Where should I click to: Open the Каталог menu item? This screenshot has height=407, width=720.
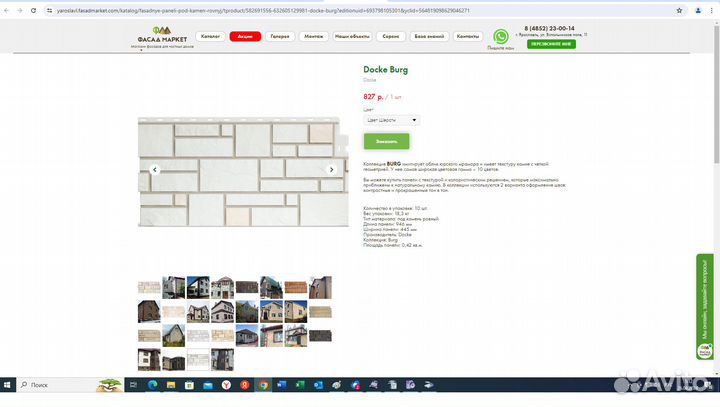(210, 36)
